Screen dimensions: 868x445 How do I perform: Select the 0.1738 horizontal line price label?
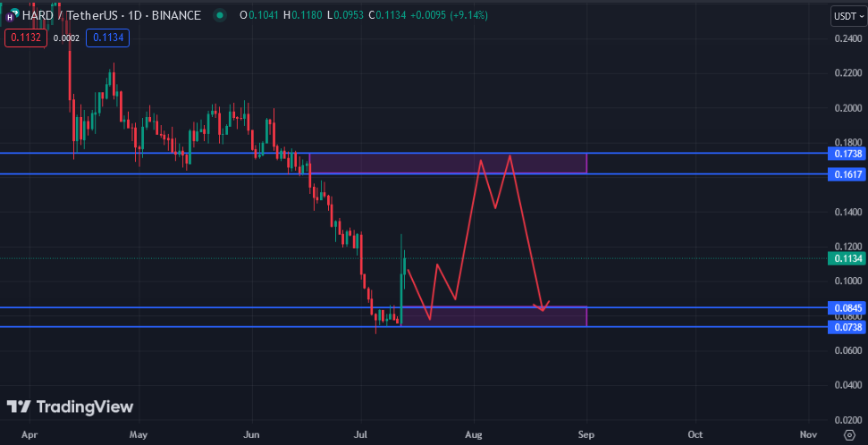click(x=847, y=154)
